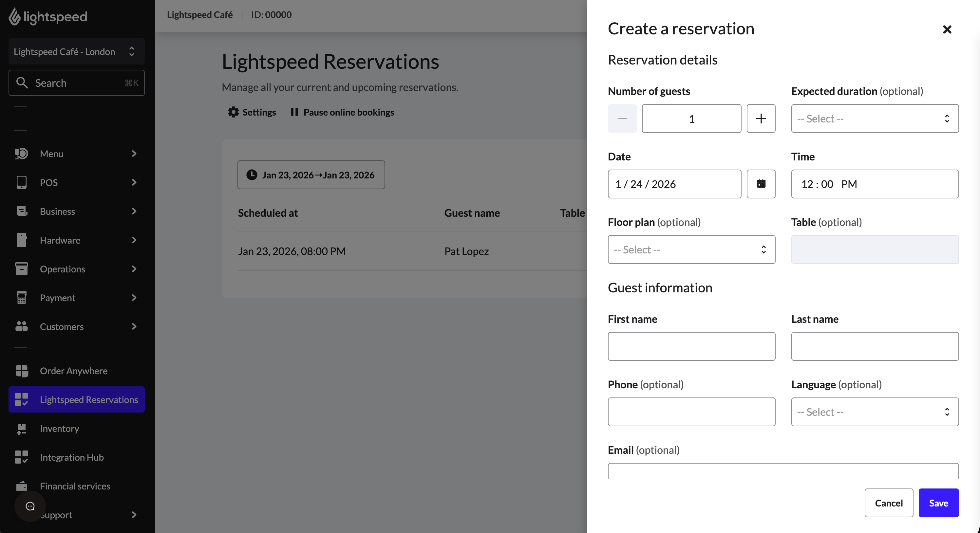
Task: Click the Customers people icon
Action: point(22,326)
